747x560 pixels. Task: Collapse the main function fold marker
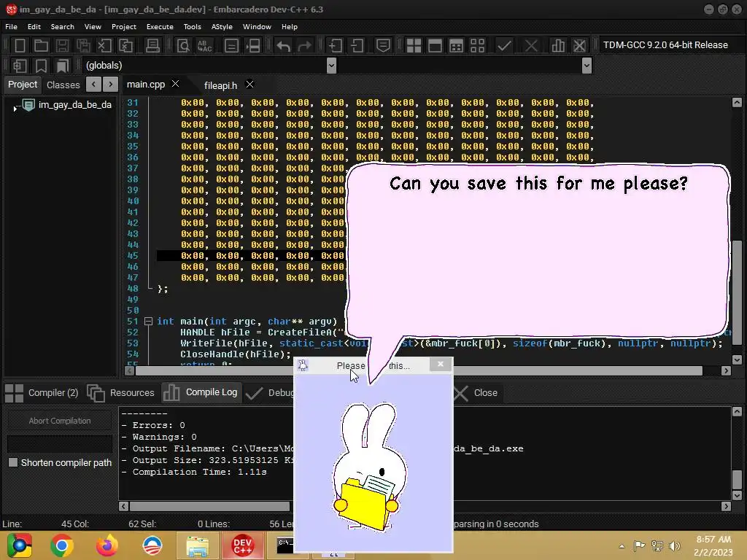click(x=148, y=322)
